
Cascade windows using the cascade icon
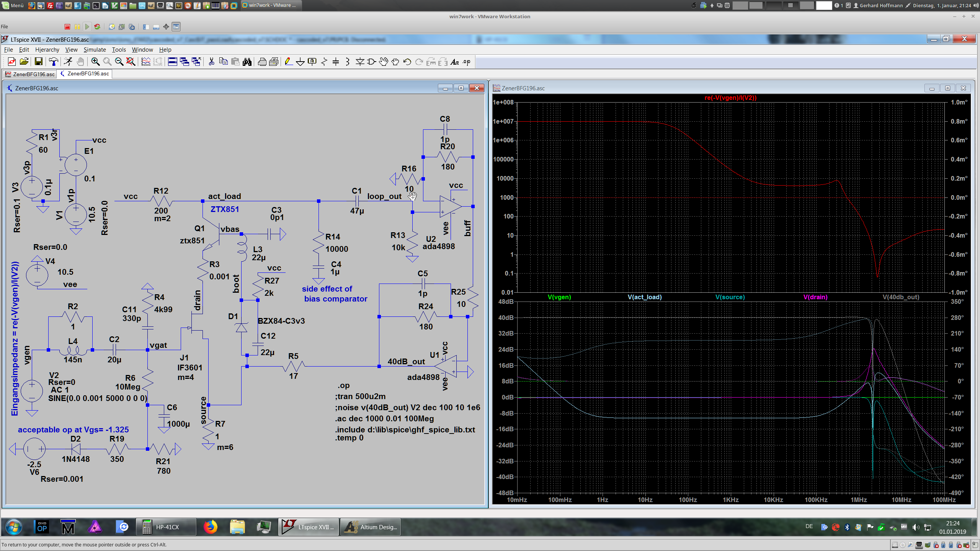[x=185, y=62]
